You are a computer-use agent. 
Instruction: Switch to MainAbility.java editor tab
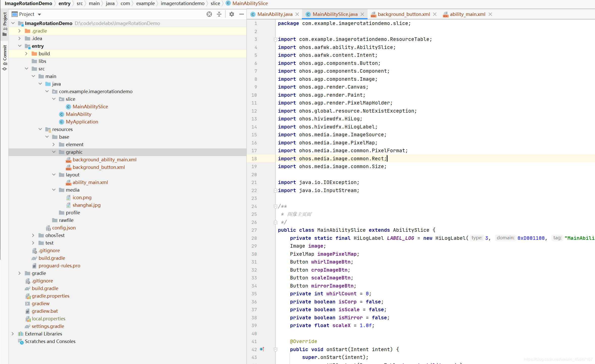[x=275, y=14]
